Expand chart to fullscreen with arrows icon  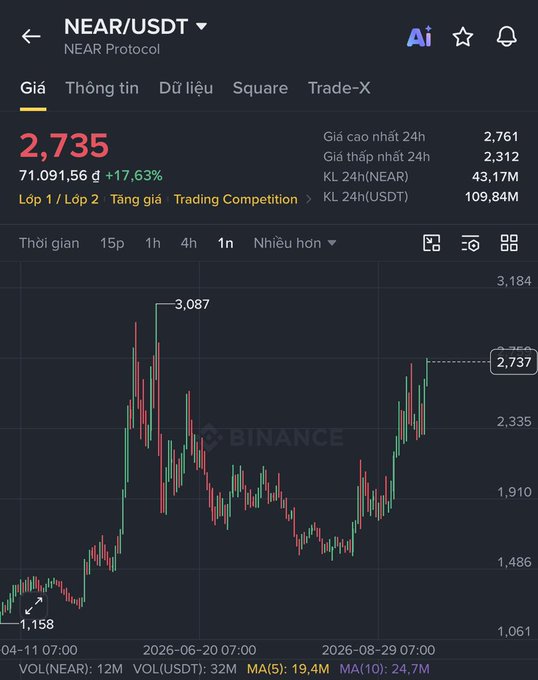point(34,606)
